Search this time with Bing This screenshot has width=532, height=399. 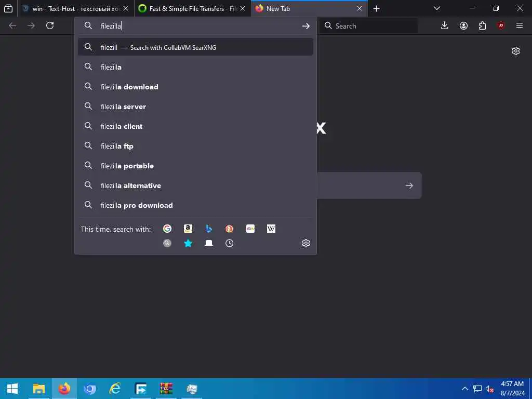(x=209, y=229)
